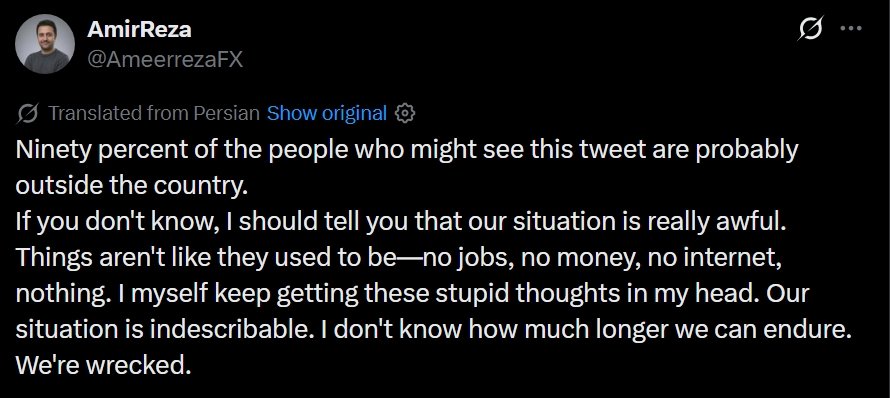Click the tweet line starting 'Ninety percent'
Viewport: 890px width, 398px height.
[407, 150]
